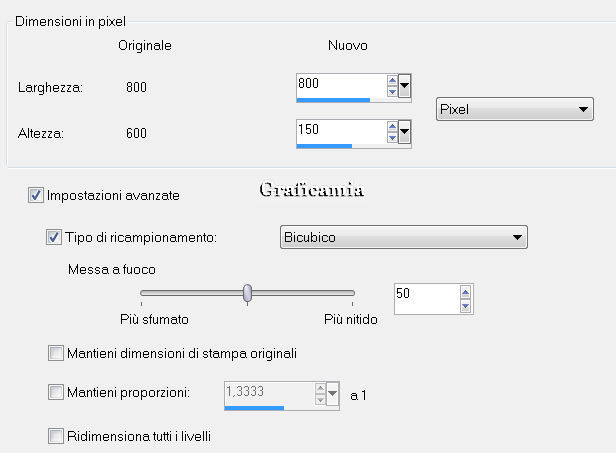Open the Pixel units dropdown
The width and height of the screenshot is (616, 453).
(x=515, y=109)
